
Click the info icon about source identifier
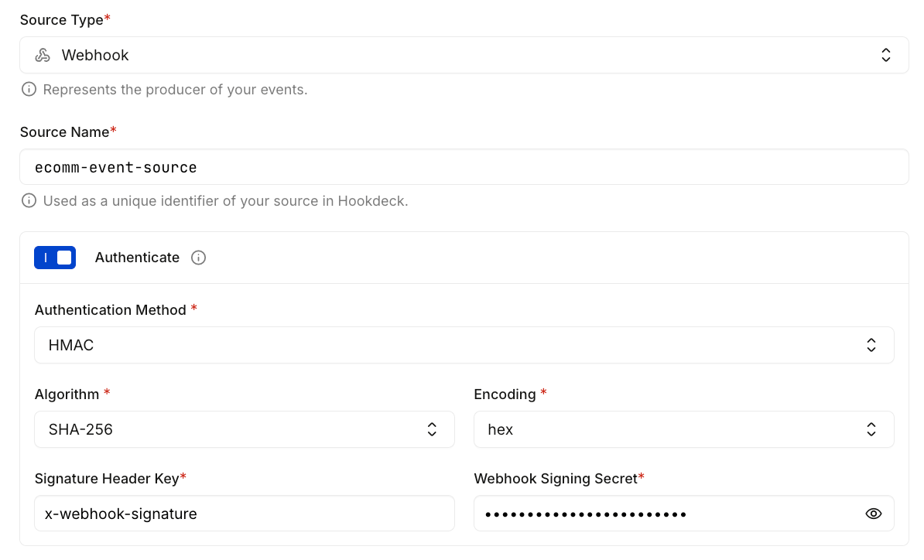29,201
